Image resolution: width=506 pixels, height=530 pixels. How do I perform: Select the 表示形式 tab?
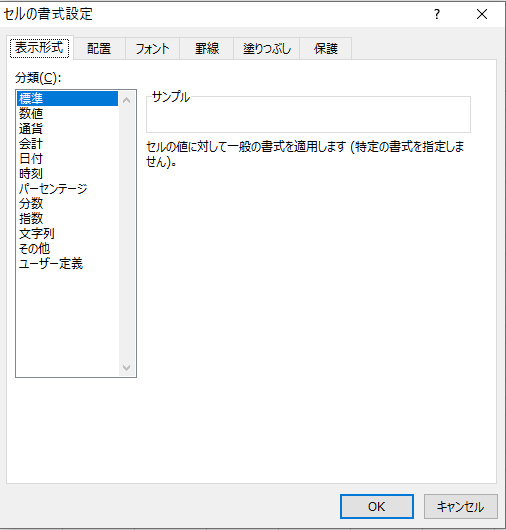point(40,48)
